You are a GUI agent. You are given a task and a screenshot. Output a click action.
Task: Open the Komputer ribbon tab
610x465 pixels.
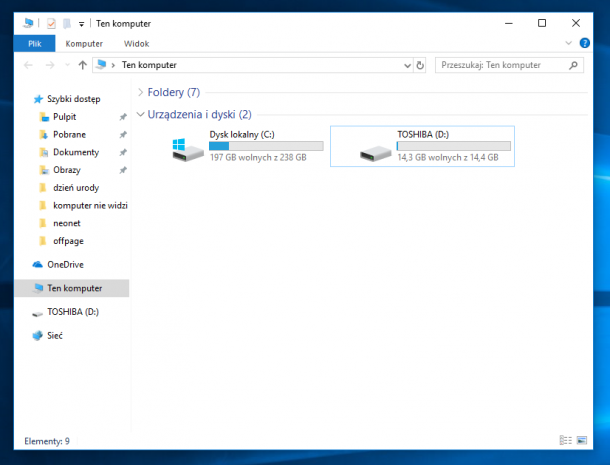click(84, 44)
